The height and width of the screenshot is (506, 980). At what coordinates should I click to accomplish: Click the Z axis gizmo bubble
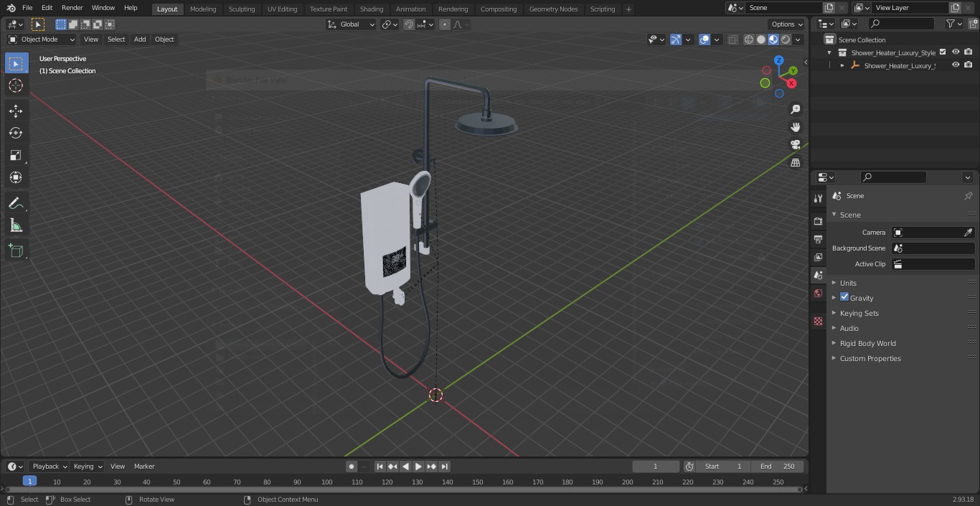click(779, 61)
